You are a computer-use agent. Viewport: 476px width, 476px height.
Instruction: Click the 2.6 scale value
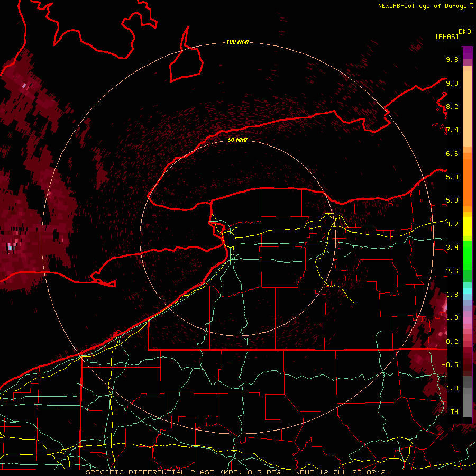click(x=452, y=271)
